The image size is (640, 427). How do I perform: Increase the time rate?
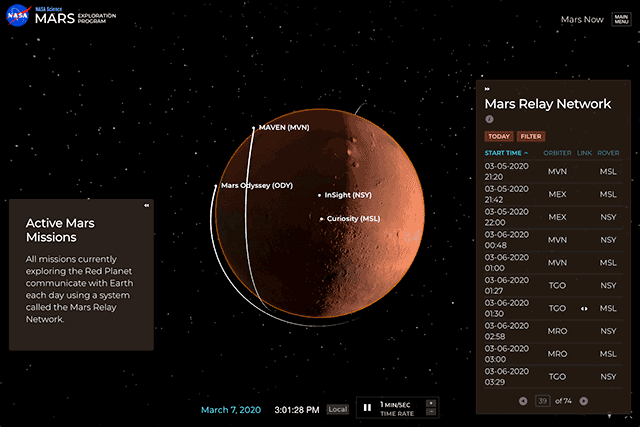pyautogui.click(x=431, y=403)
